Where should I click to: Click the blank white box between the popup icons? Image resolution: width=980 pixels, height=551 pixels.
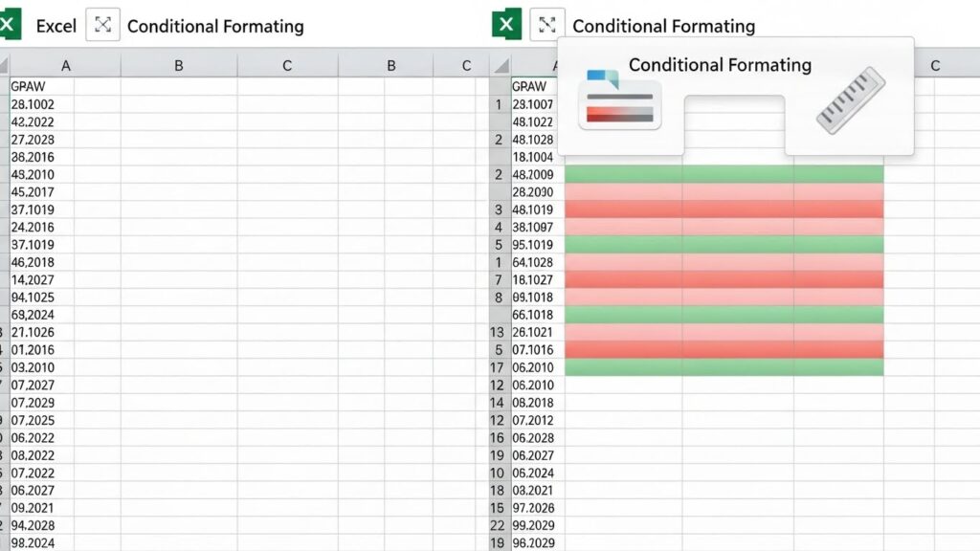click(x=734, y=124)
